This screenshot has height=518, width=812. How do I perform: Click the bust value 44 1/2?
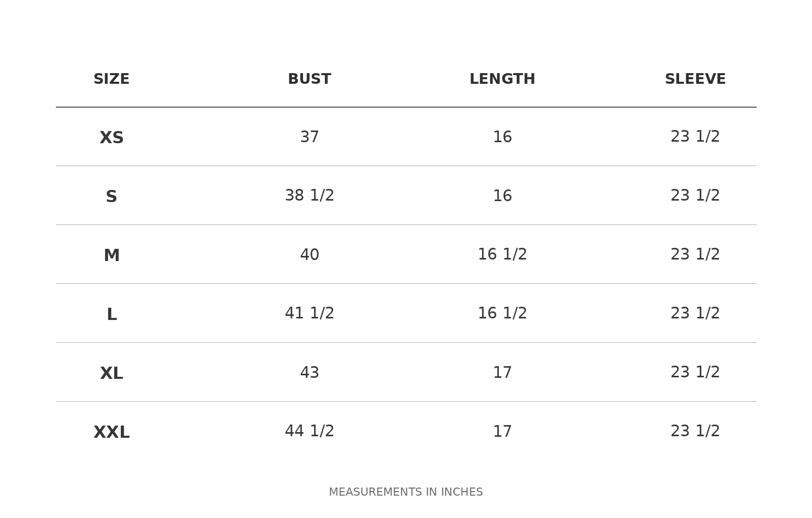310,431
